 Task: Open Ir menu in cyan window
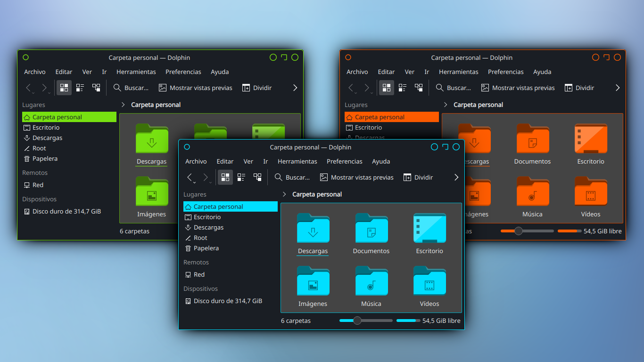click(x=265, y=161)
